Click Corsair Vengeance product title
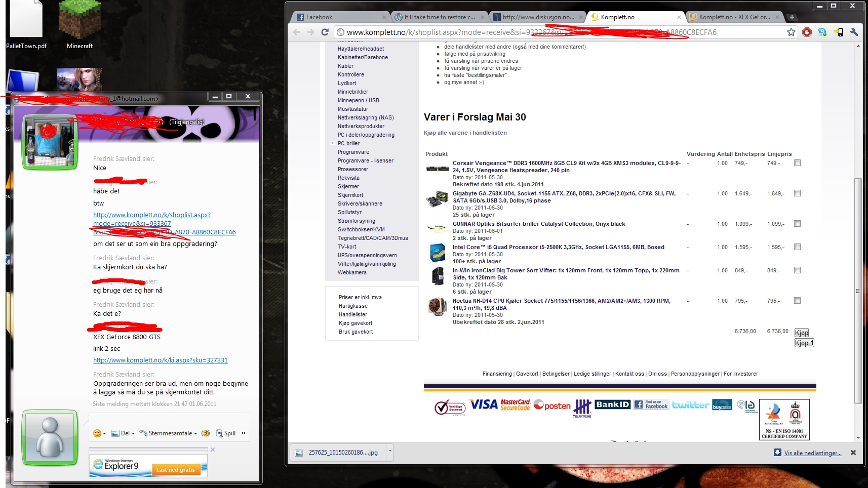 coord(567,167)
